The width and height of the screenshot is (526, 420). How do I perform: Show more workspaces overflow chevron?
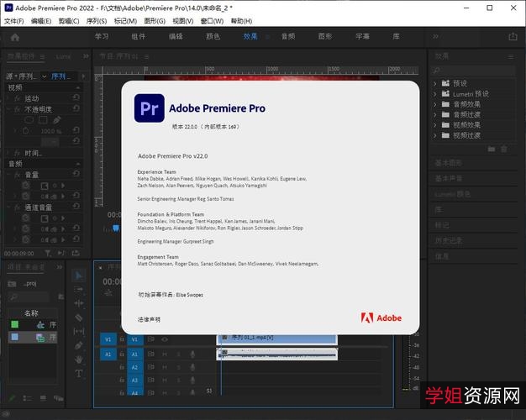point(435,36)
